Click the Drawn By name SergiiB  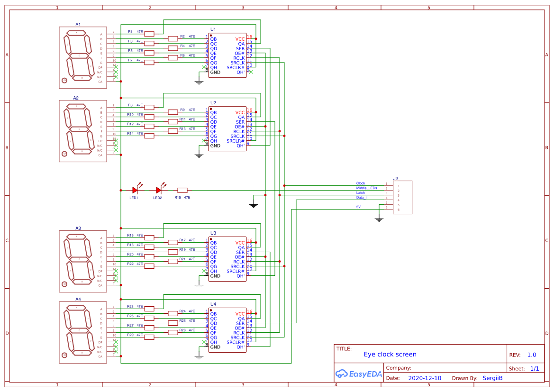click(493, 378)
